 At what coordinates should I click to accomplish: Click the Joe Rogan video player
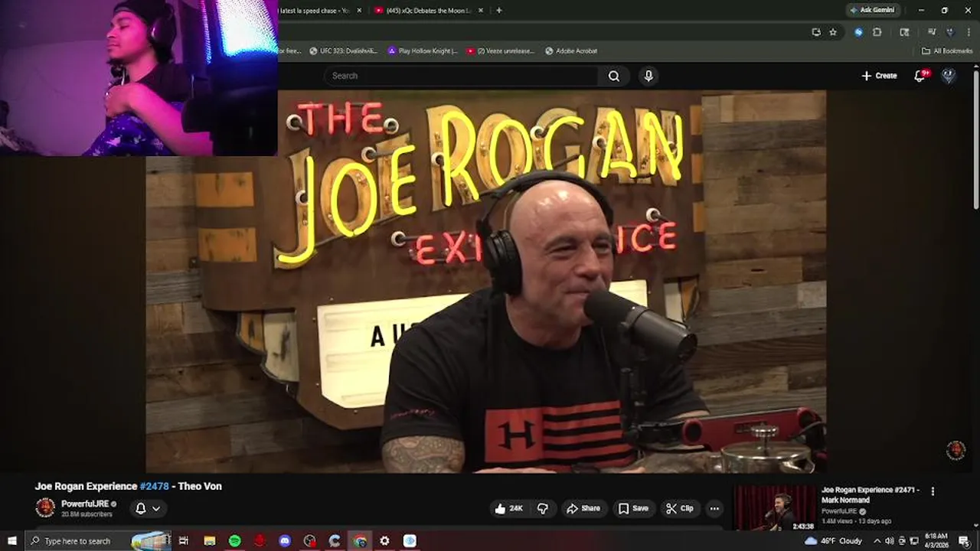[486, 281]
